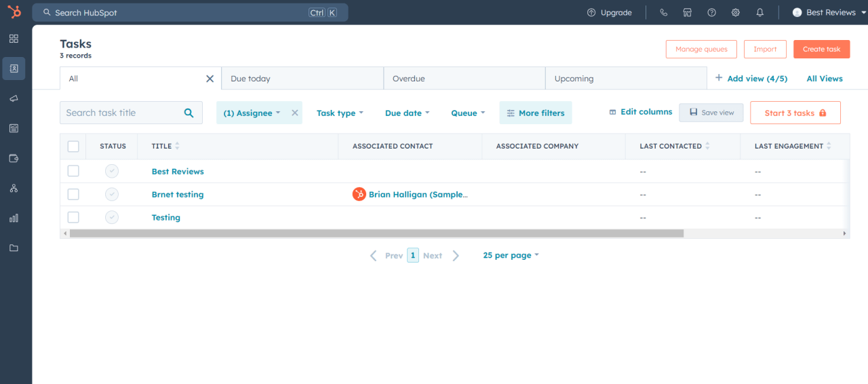The width and height of the screenshot is (868, 384).
Task: Expand the (1) Assignee filter dropdown
Action: (252, 113)
